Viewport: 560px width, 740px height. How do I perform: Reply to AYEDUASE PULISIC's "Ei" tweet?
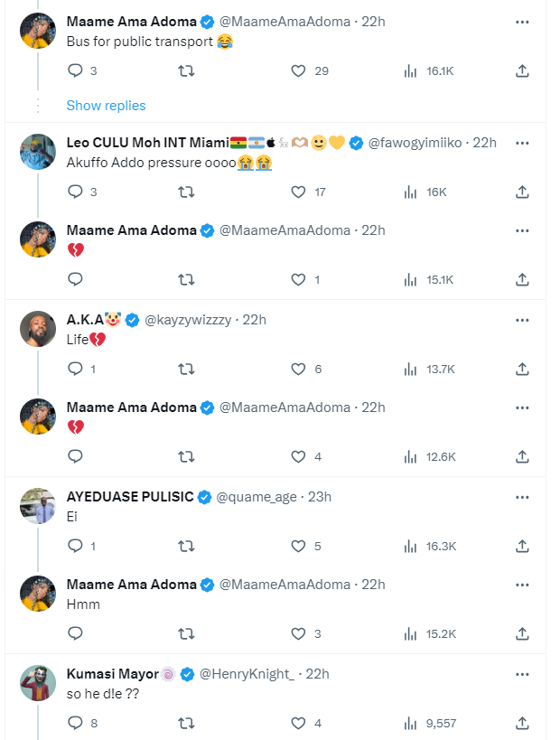coord(76,546)
